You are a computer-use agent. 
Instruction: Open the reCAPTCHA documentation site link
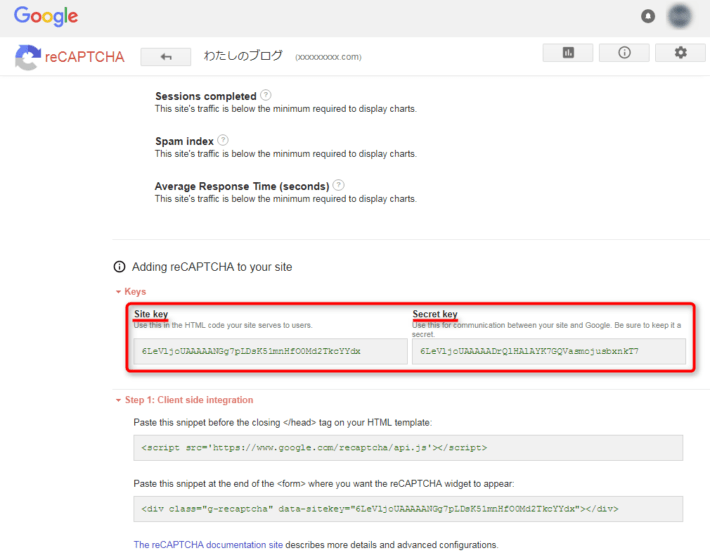coord(208,545)
